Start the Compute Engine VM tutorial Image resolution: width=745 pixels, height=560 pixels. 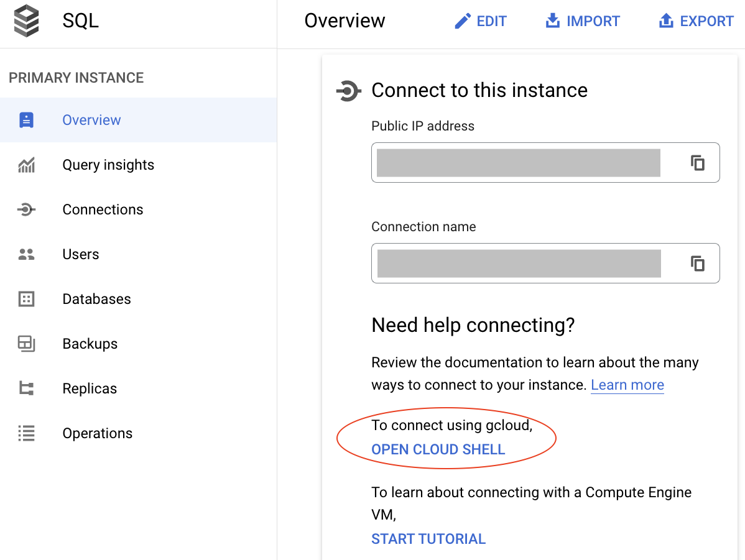coord(428,539)
